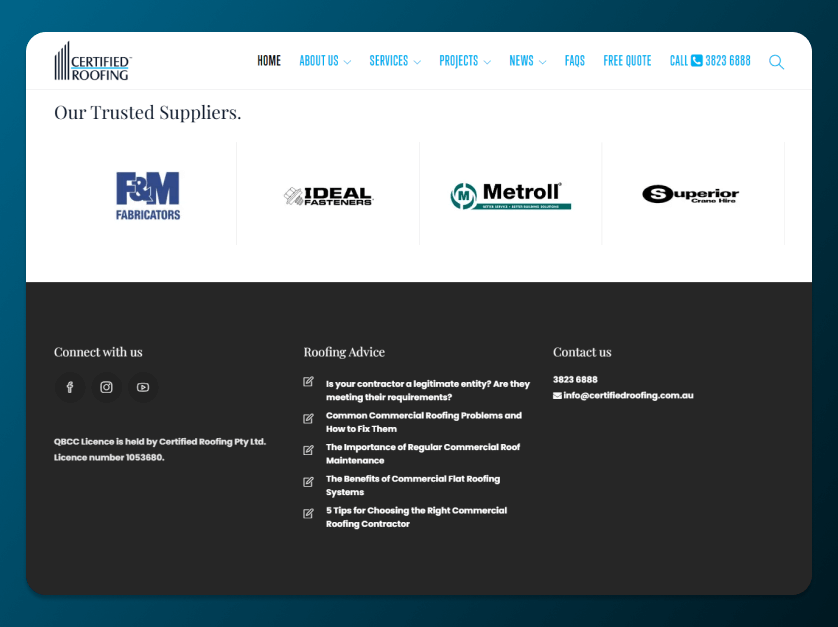This screenshot has width=838, height=627.
Task: Read Benefits of Commercial Flat Roofing Systems
Action: click(412, 485)
